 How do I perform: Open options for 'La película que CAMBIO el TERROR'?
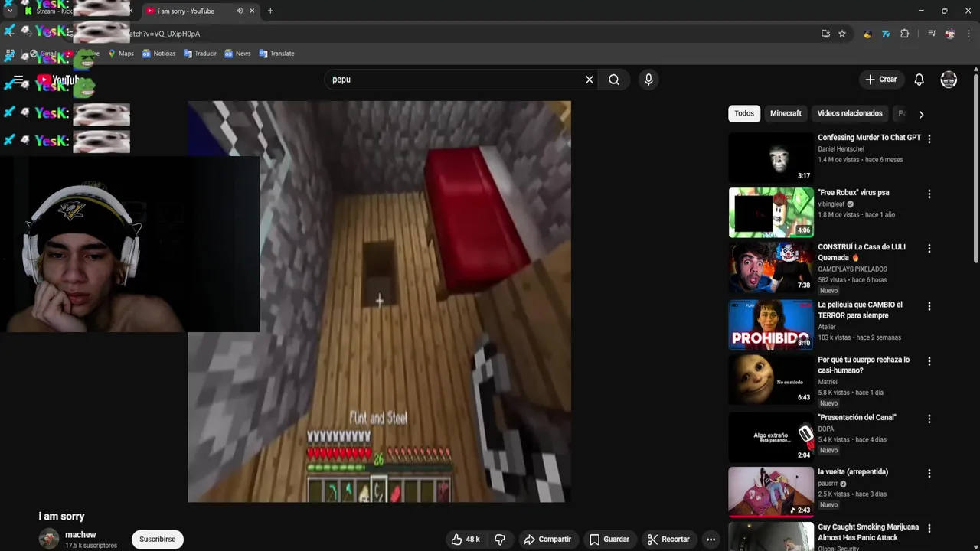point(929,306)
